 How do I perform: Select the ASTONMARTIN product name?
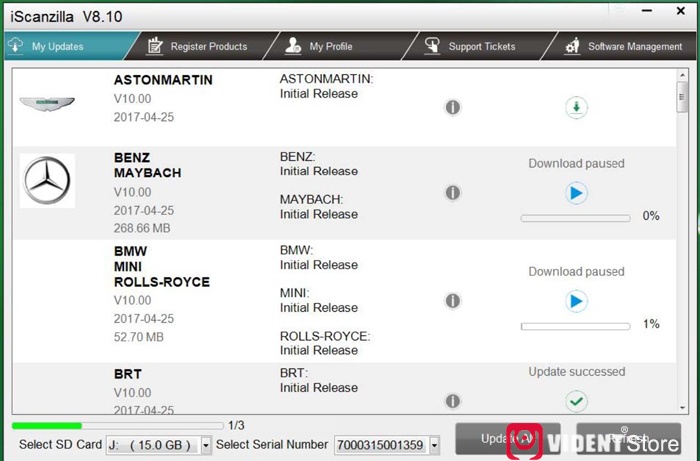point(163,80)
